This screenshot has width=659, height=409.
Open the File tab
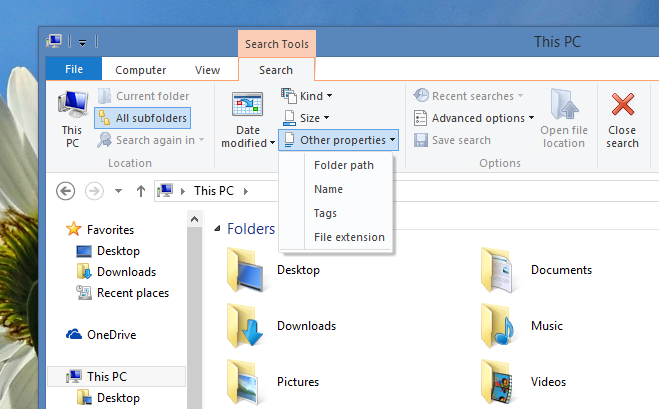(74, 69)
